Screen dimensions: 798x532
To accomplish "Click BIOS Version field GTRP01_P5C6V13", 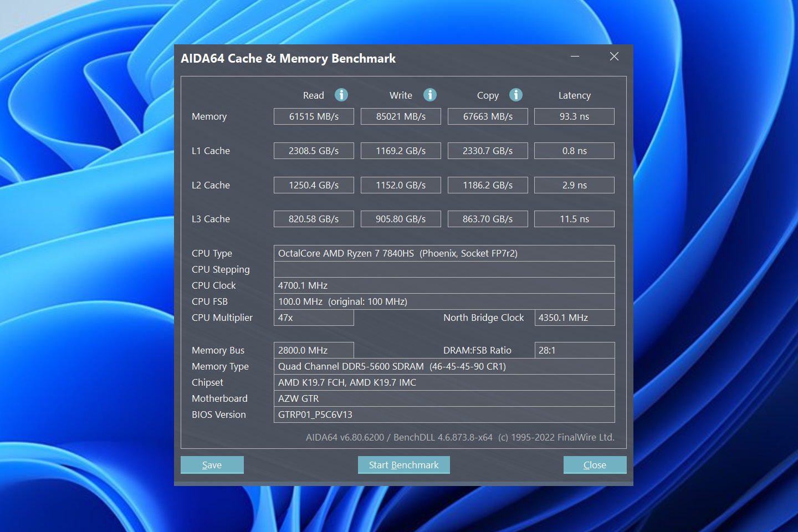I will click(x=444, y=415).
